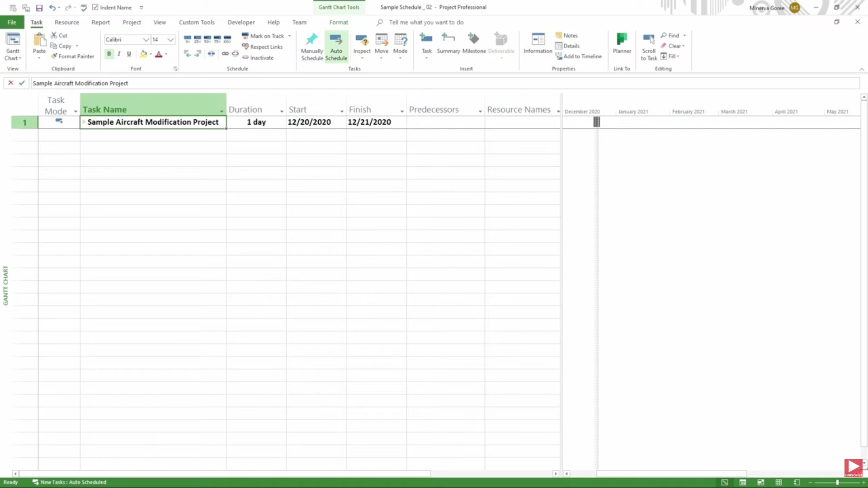Expand the Sample Aircraft Modification Project row

tap(84, 122)
